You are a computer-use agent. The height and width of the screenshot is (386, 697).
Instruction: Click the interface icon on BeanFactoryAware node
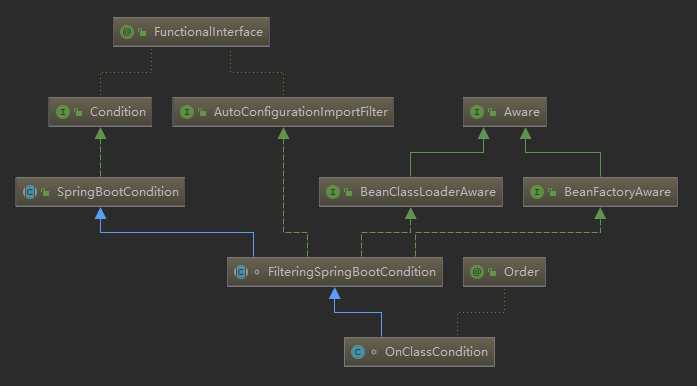(537, 192)
